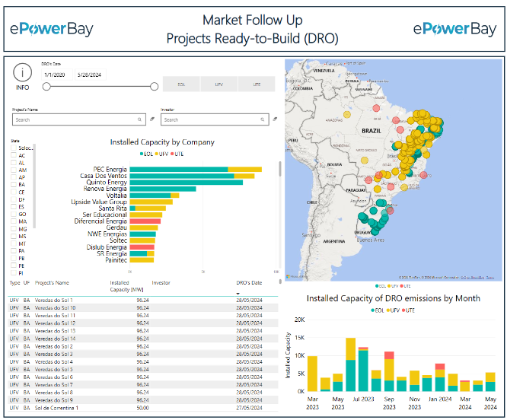Sort table by UF column header
The height and width of the screenshot is (420, 507).
27,283
